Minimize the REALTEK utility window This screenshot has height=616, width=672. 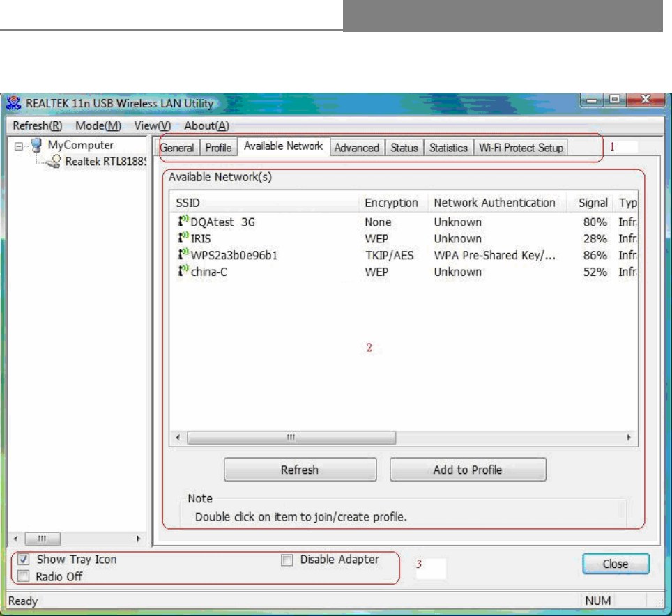coord(592,100)
